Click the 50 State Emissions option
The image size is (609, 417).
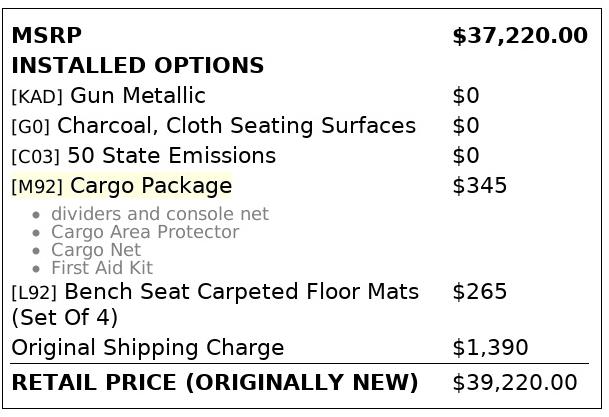coord(171,156)
